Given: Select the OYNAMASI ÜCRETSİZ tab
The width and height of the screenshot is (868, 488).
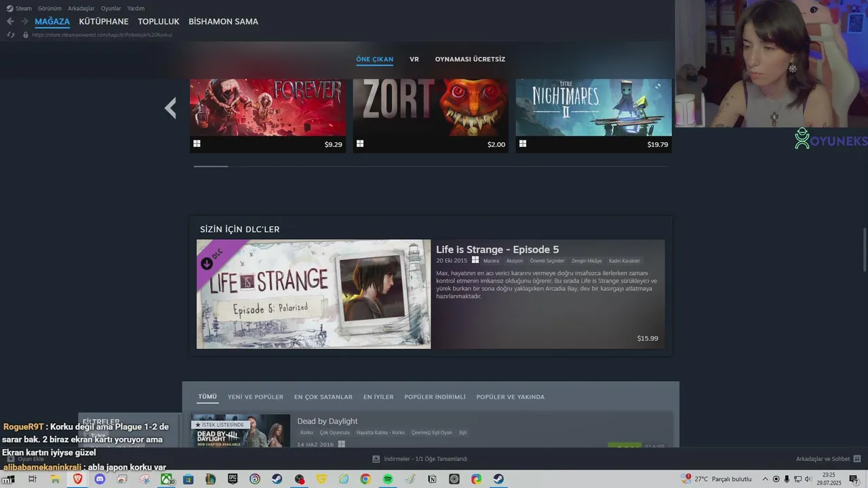Looking at the screenshot, I should coord(470,59).
